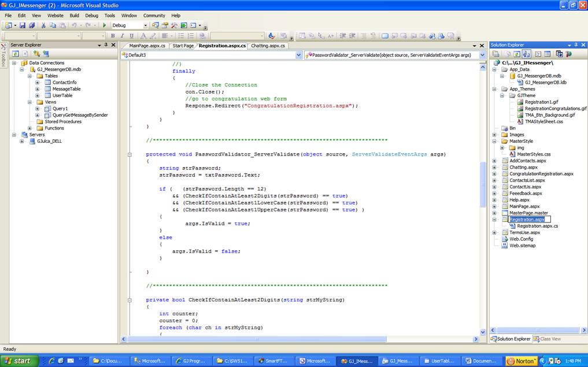Click the Copy icon in the toolbar

tap(53, 25)
